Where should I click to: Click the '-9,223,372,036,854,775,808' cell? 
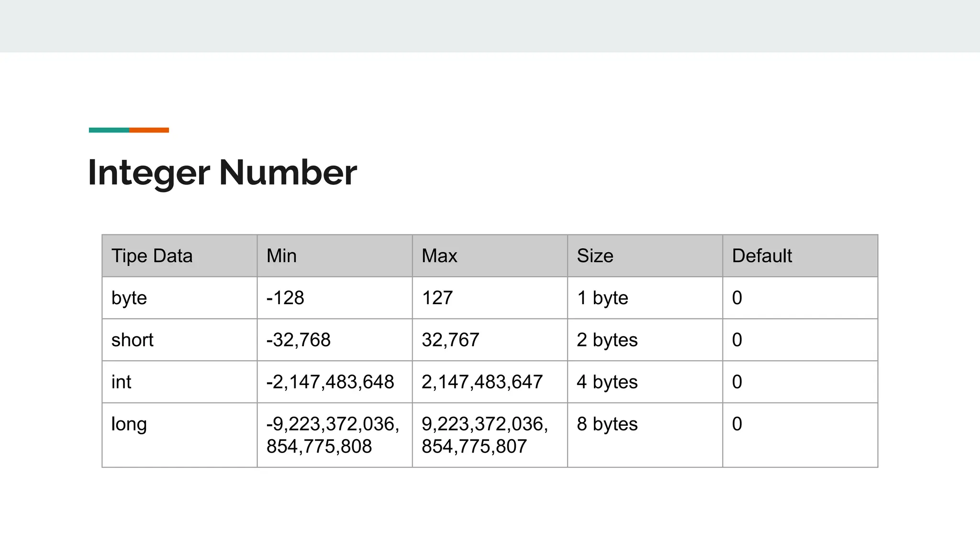(x=334, y=435)
